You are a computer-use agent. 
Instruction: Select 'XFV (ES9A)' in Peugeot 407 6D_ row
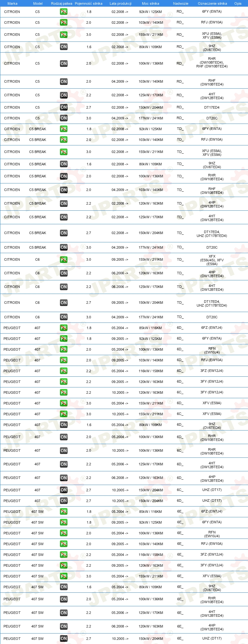tap(212, 403)
